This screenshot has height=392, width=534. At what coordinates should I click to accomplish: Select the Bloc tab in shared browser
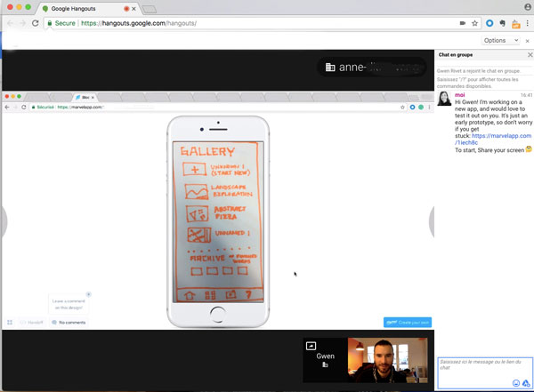click(x=85, y=97)
